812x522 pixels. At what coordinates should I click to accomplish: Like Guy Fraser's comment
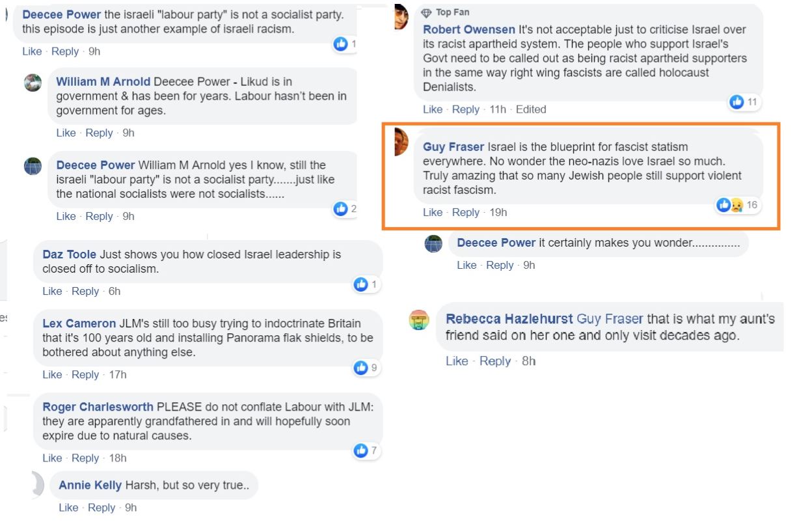click(x=433, y=212)
